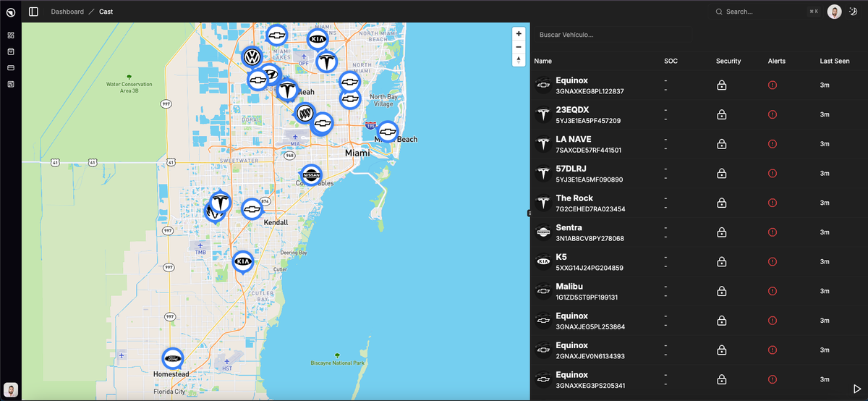
Task: Select the Tesla marker at Hialeah
Action: pos(288,90)
